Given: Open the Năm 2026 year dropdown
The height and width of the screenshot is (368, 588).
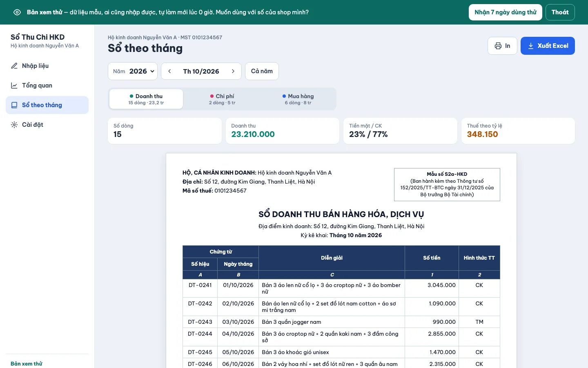Looking at the screenshot, I should [133, 71].
